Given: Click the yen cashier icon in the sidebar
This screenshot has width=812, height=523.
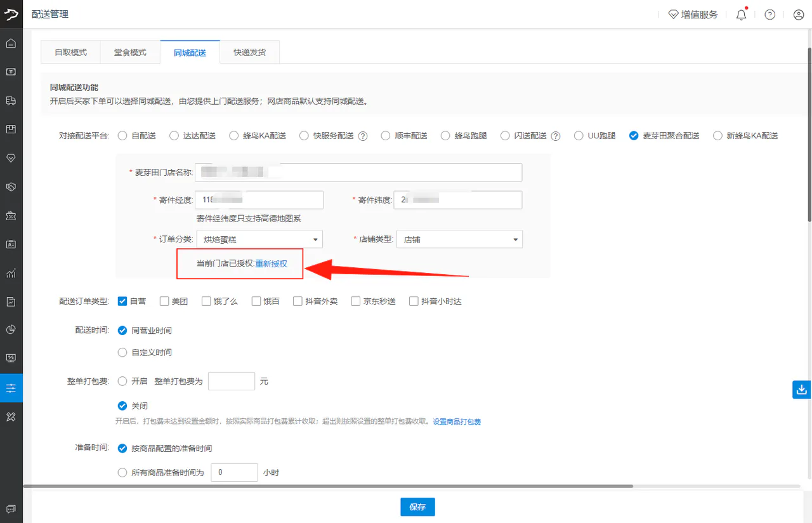Looking at the screenshot, I should 11,72.
